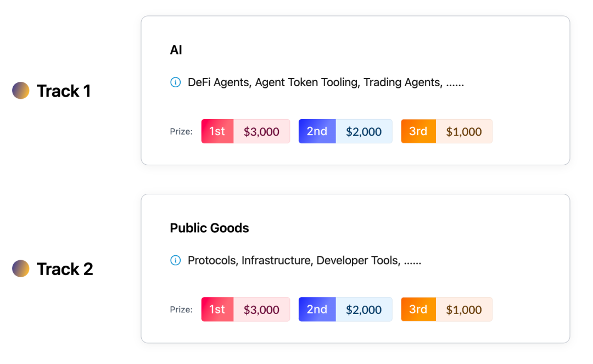Click the $1,000 prize in Public Goods card
The height and width of the screenshot is (364, 593).
coord(464,310)
